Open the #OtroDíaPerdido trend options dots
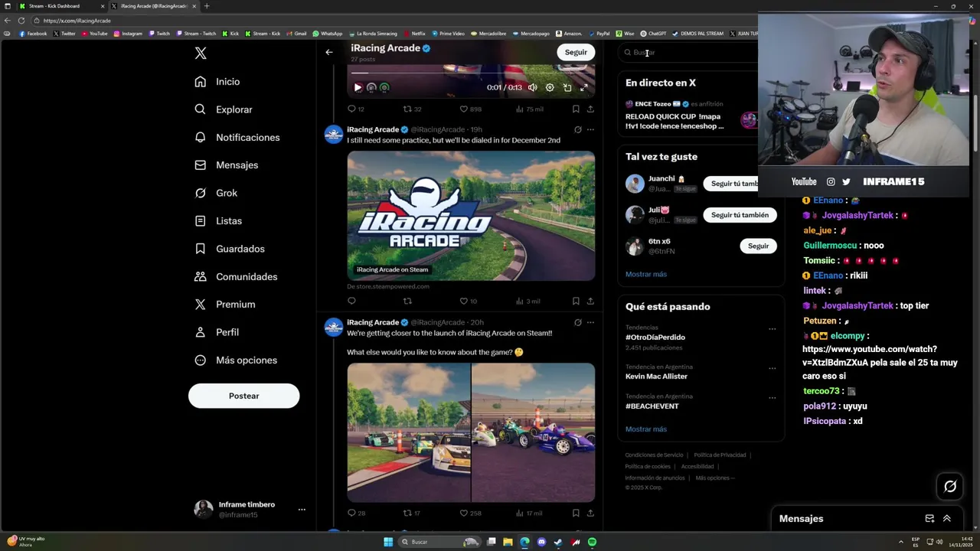The height and width of the screenshot is (551, 980). 772,329
